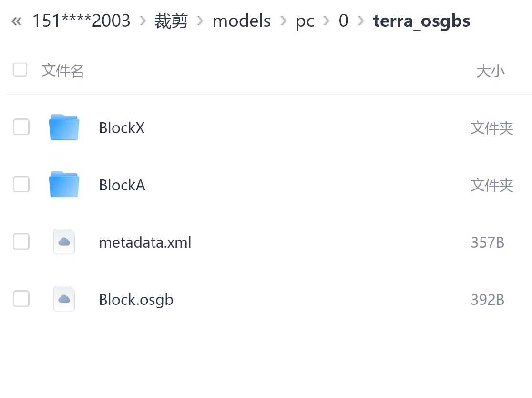The width and height of the screenshot is (532, 398).
Task: Click the metadata.xml cloud file icon
Action: pos(64,242)
